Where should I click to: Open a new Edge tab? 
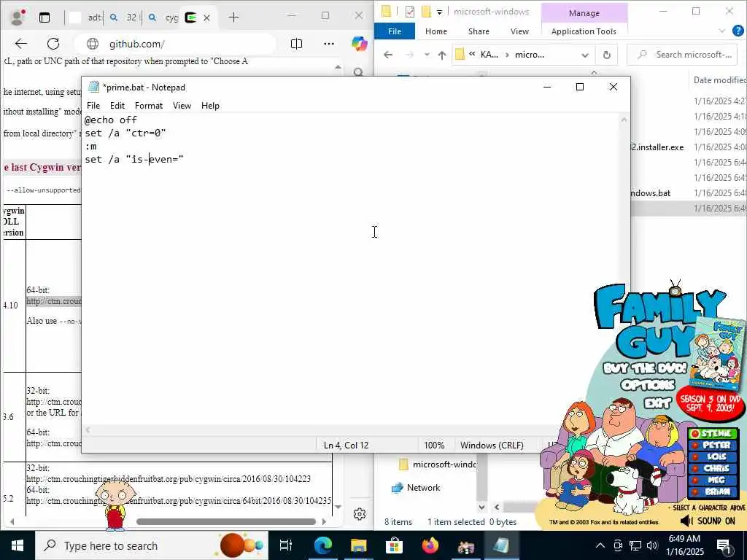[233, 17]
